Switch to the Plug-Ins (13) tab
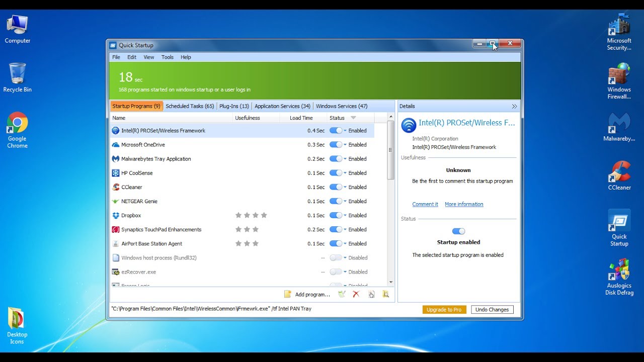 point(234,106)
